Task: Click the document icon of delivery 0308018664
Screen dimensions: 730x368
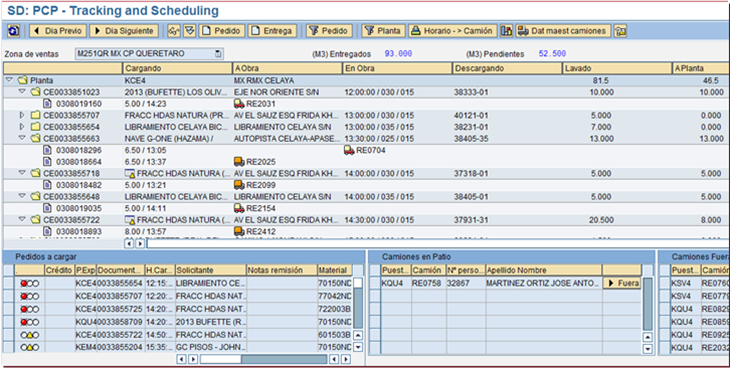Action: (47, 162)
